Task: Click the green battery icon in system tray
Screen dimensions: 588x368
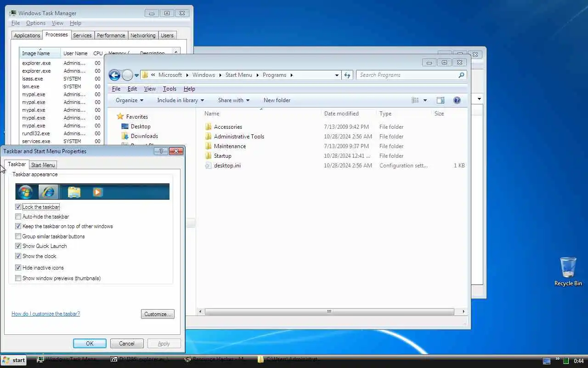Action: point(566,361)
